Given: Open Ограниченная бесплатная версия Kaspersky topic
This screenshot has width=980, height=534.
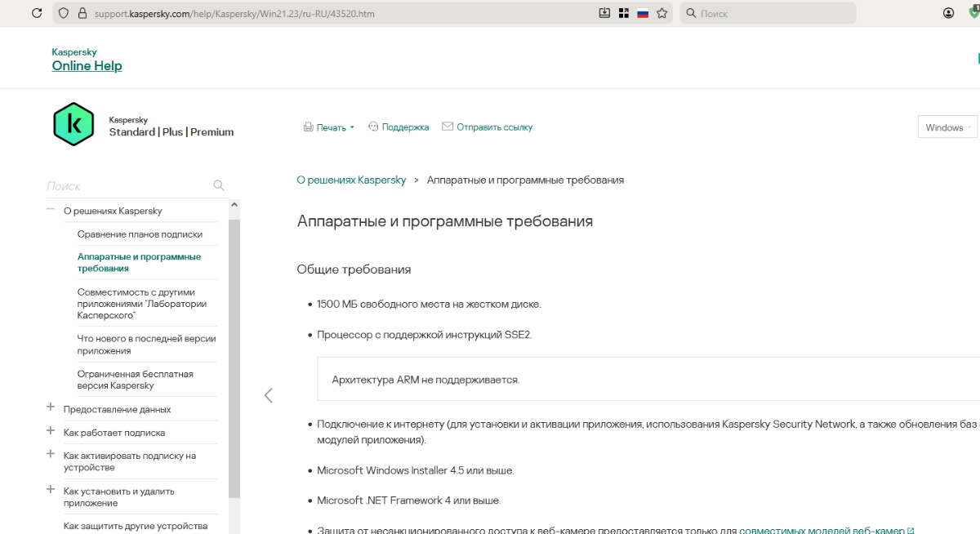Looking at the screenshot, I should pos(136,380).
